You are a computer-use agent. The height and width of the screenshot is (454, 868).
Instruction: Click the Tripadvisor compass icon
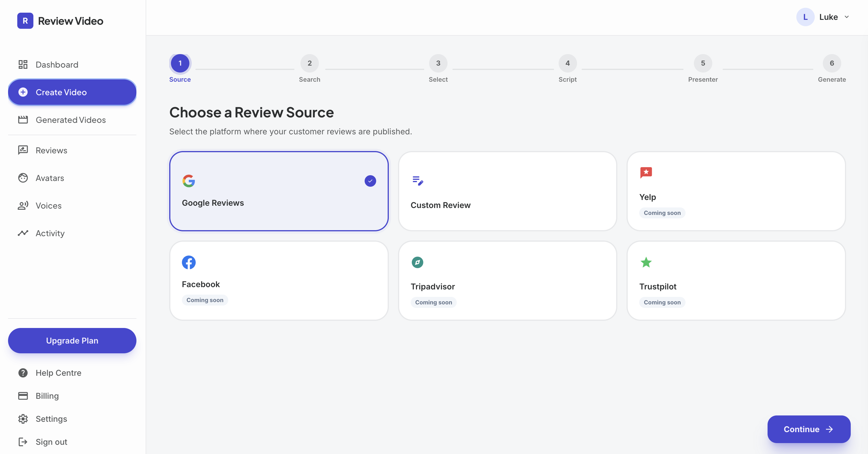tap(418, 262)
